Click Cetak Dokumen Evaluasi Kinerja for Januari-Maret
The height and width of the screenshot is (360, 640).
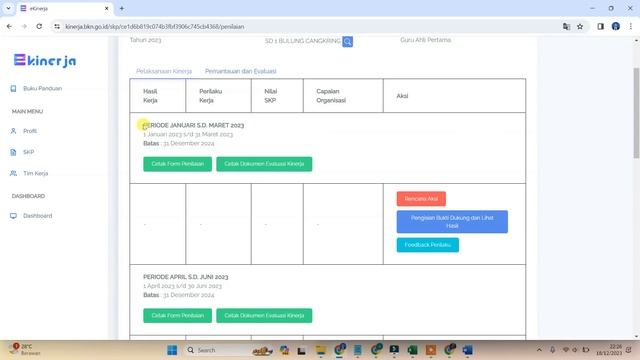click(x=264, y=164)
